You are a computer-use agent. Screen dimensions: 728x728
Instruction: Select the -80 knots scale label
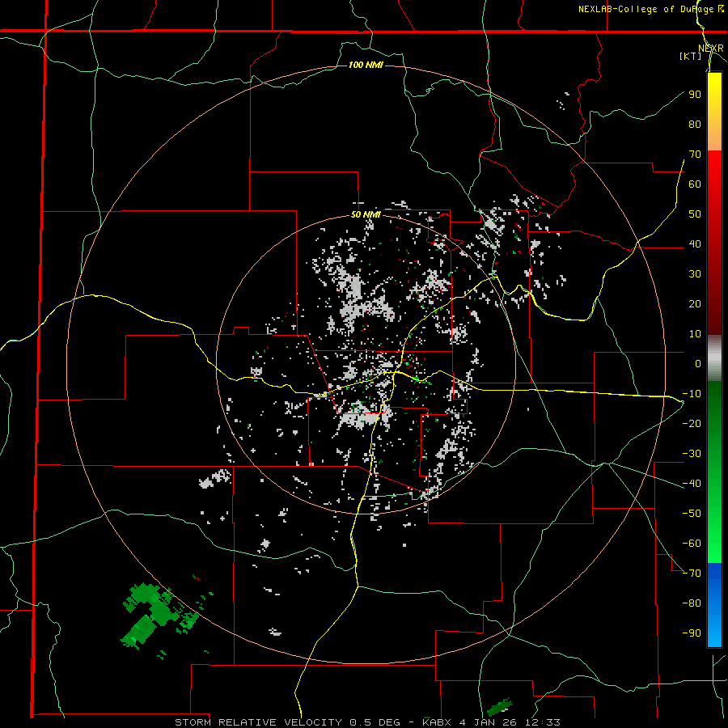click(x=692, y=603)
